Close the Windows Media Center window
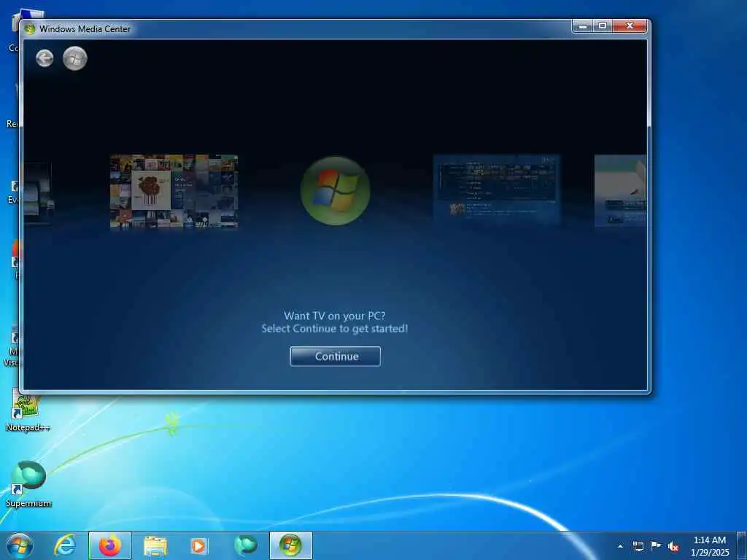The image size is (747, 560). click(x=630, y=26)
